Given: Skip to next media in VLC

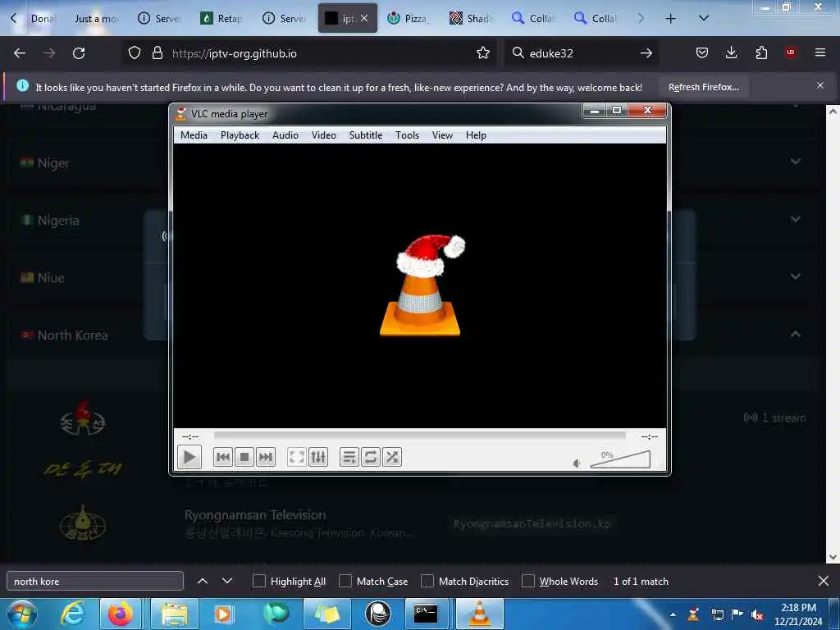Looking at the screenshot, I should [266, 457].
